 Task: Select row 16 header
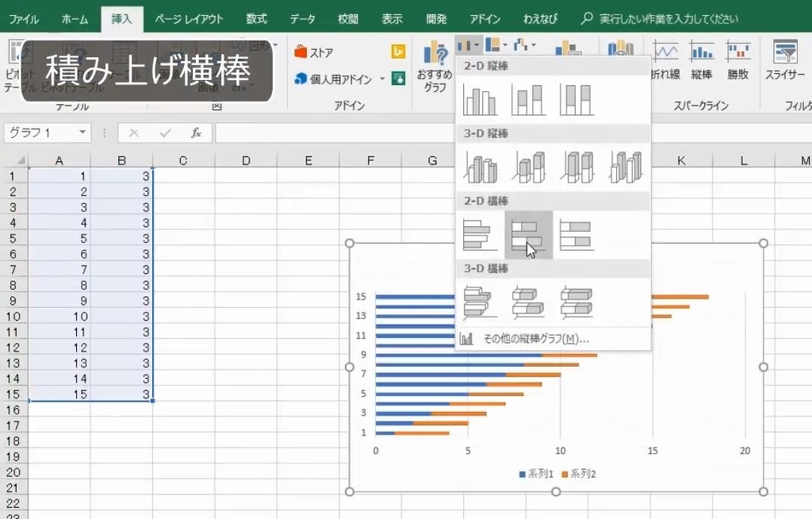[x=13, y=409]
